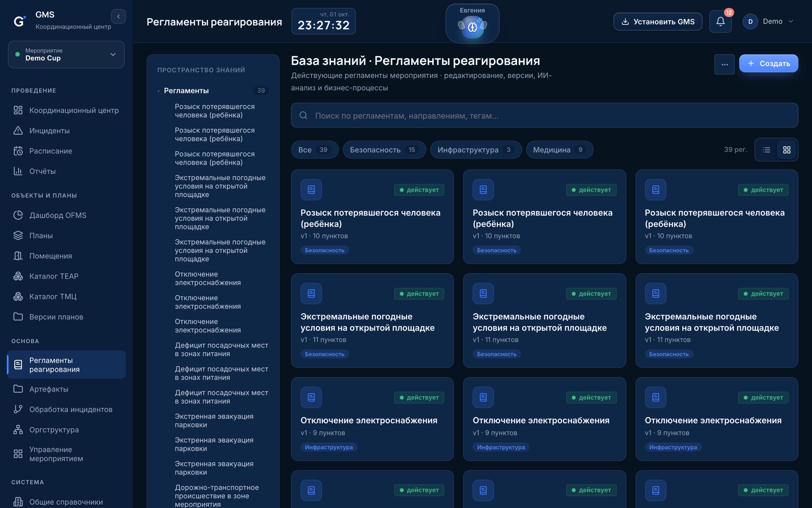
Task: Click the Версии планов folder icon
Action: (18, 317)
